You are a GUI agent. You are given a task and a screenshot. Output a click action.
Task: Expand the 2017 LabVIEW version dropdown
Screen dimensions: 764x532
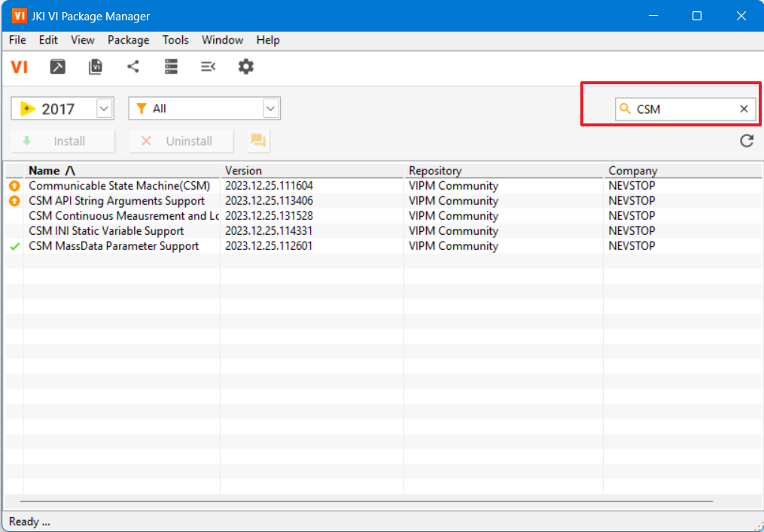(105, 109)
